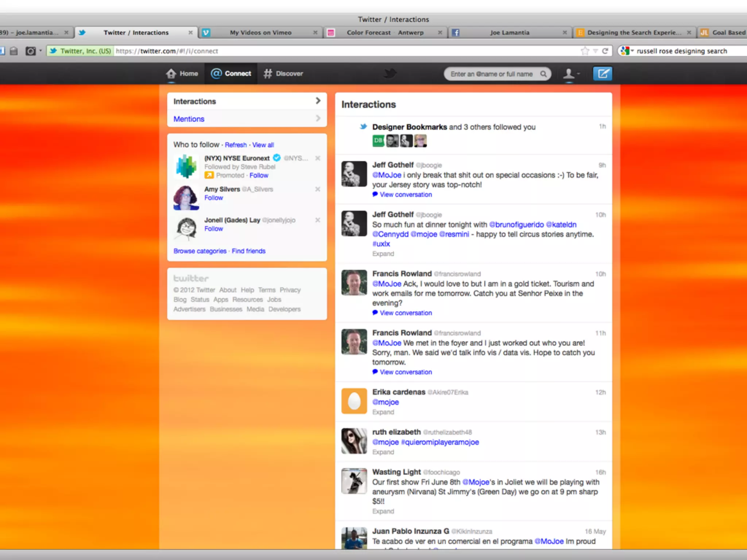The width and height of the screenshot is (747, 560).
Task: Expand Wasting Light tweet
Action: click(383, 511)
